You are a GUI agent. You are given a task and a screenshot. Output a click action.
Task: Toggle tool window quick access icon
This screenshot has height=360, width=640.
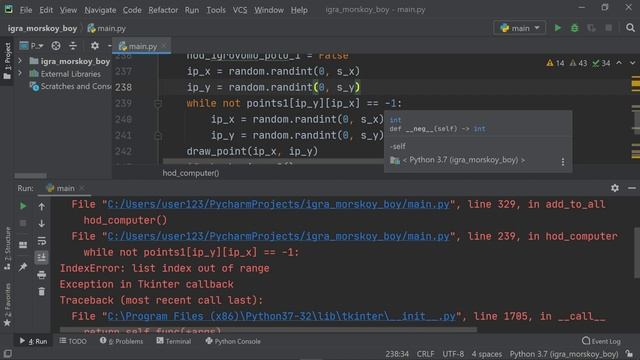[x=7, y=353]
